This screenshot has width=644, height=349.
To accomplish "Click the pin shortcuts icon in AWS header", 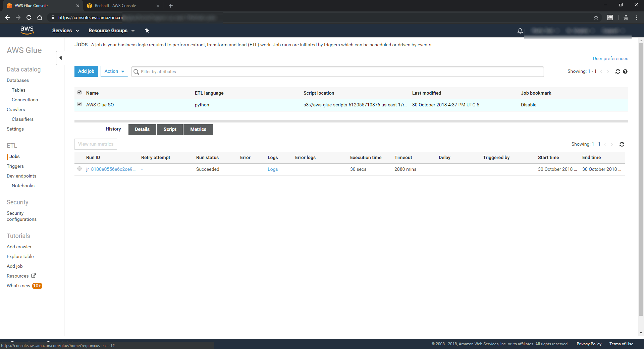I will pyautogui.click(x=147, y=31).
